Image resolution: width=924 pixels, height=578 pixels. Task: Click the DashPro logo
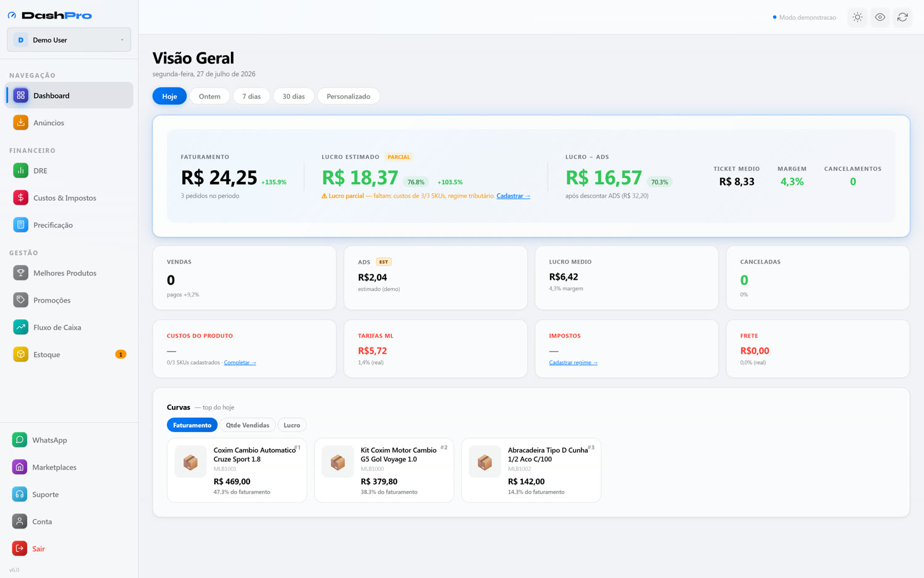pyautogui.click(x=50, y=15)
